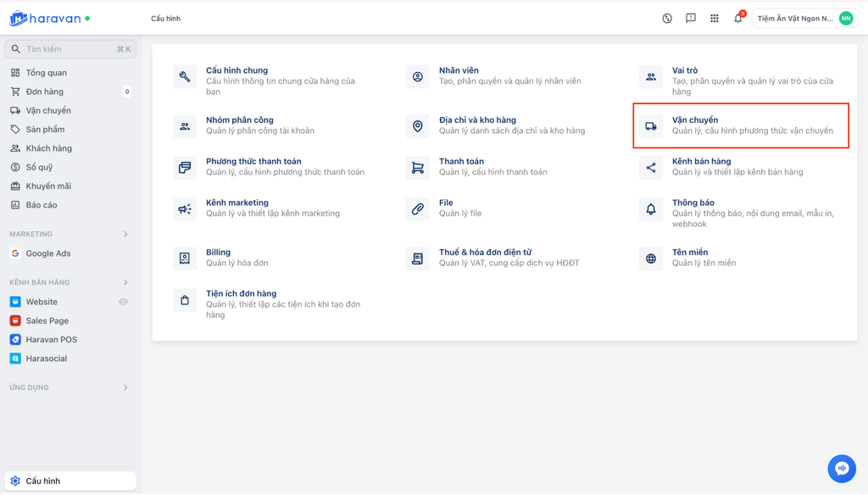This screenshot has width=868, height=495.
Task: Expand the KÊNH BÁN HÀNG section chevron
Action: pyautogui.click(x=125, y=282)
